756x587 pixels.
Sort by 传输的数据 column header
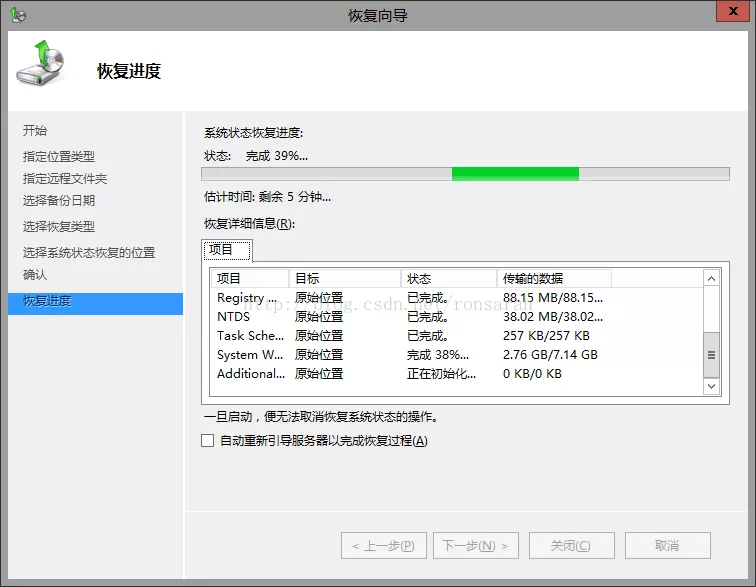[x=553, y=278]
